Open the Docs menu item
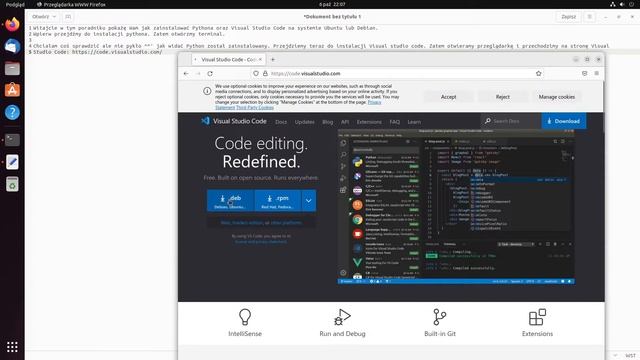Screen dimensions: 640x360 click(281, 122)
